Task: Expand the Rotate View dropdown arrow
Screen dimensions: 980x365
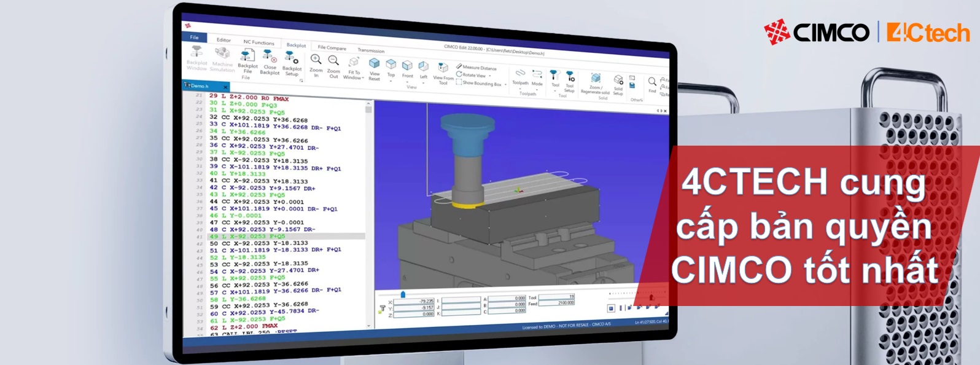Action: click(490, 76)
